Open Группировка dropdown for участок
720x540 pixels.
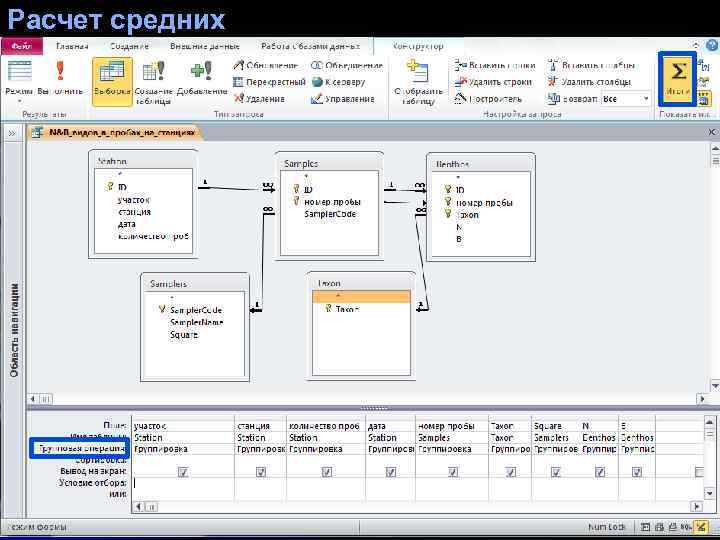click(183, 449)
